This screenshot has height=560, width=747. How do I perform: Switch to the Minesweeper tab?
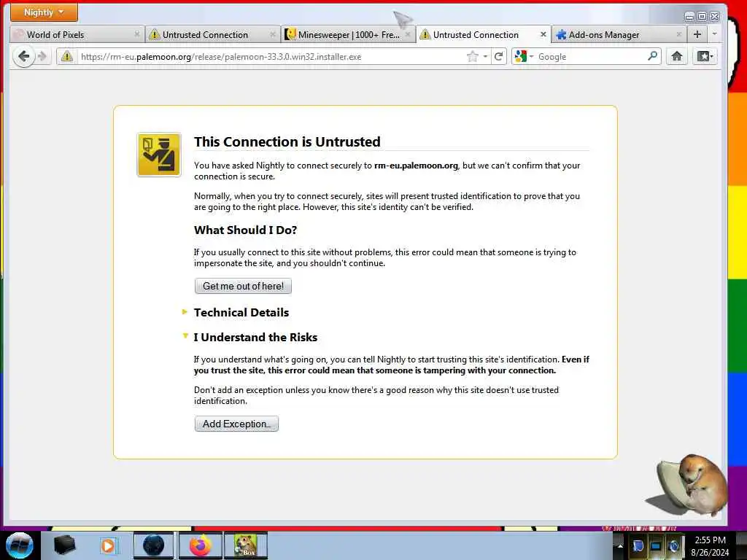348,34
